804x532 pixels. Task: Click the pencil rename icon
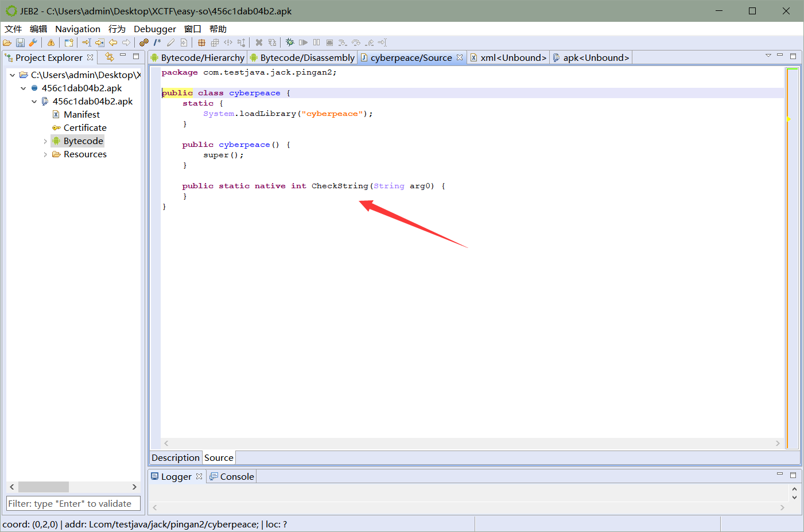pyautogui.click(x=170, y=42)
